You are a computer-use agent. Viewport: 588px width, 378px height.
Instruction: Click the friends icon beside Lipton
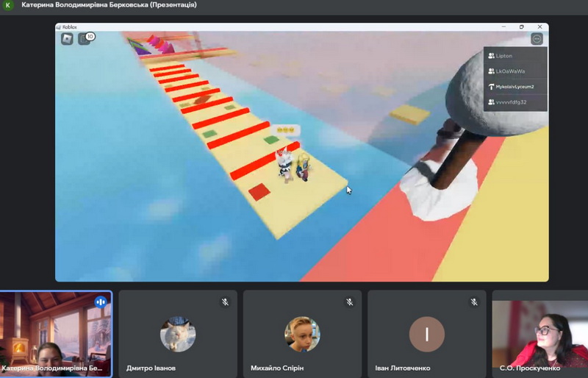pyautogui.click(x=491, y=56)
